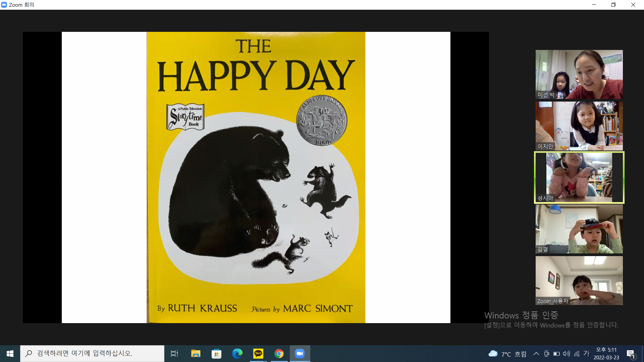Screen dimensions: 644x362
Task: Open Wi-Fi network settings icon
Action: [577, 354]
